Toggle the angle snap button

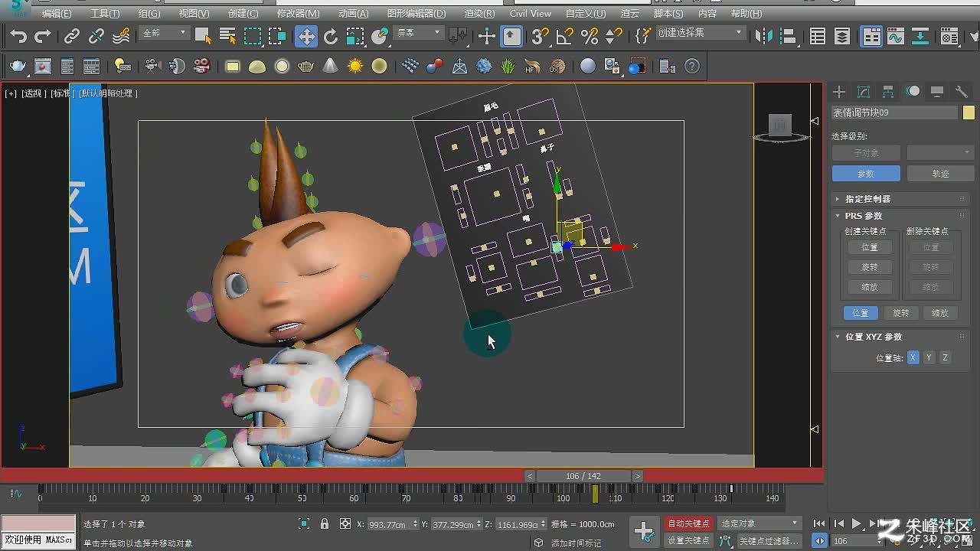click(565, 36)
